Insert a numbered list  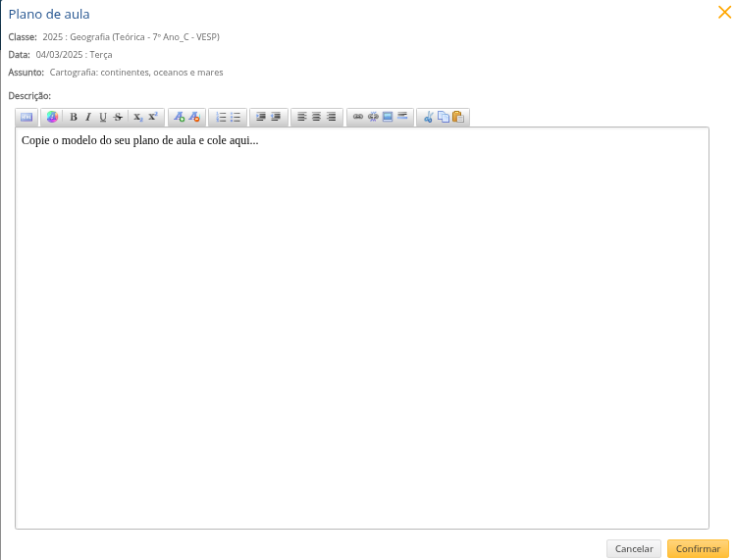tap(221, 117)
